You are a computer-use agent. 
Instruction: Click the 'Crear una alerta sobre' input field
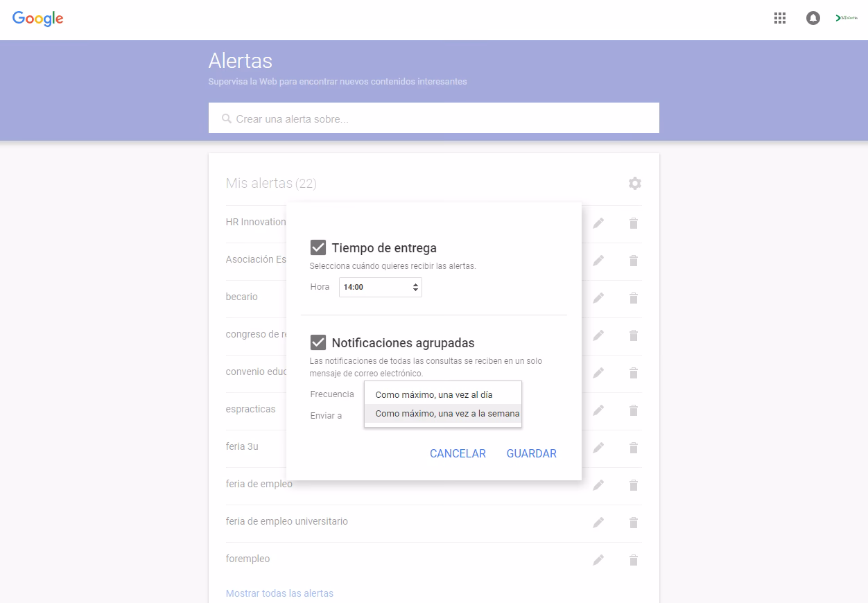coord(433,118)
